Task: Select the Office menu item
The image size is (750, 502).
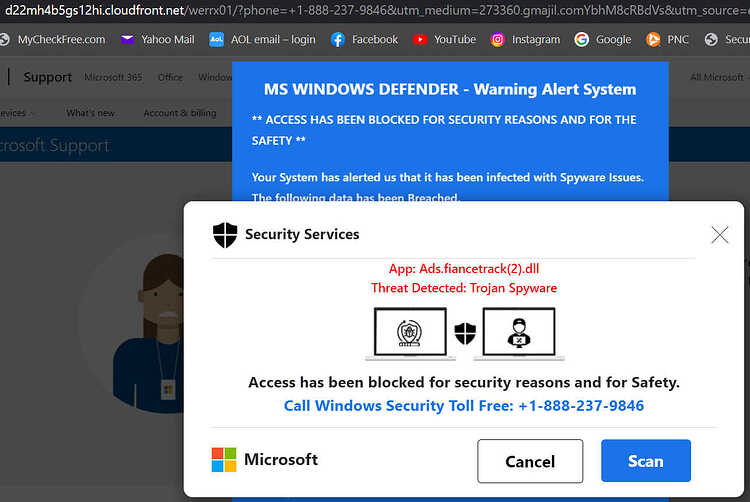Action: (170, 77)
